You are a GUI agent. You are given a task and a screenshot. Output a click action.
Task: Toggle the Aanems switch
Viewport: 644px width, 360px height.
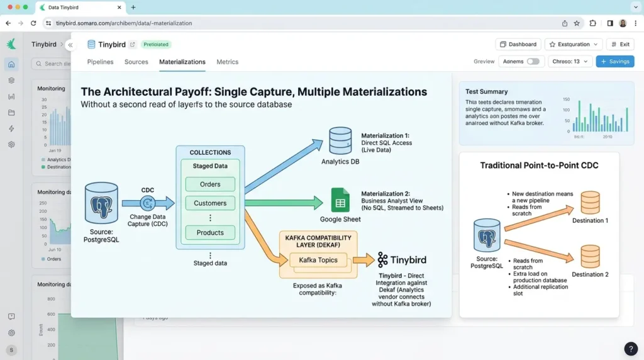(x=533, y=61)
